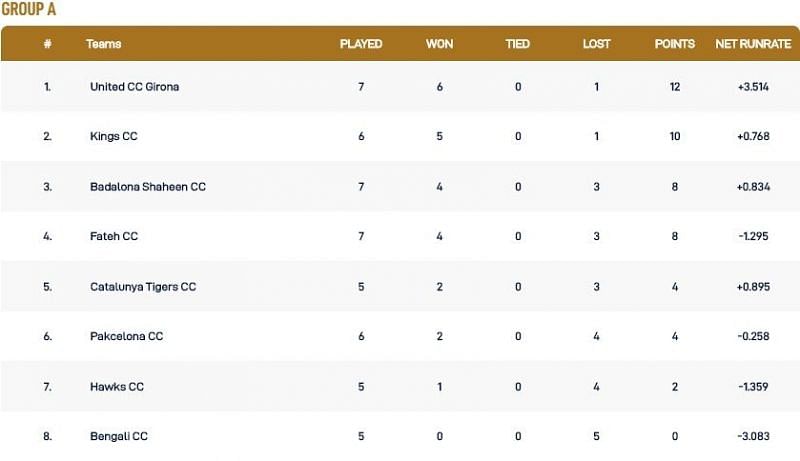The height and width of the screenshot is (461, 800).
Task: Select United CC Girona's 12 points cell
Action: 675,87
